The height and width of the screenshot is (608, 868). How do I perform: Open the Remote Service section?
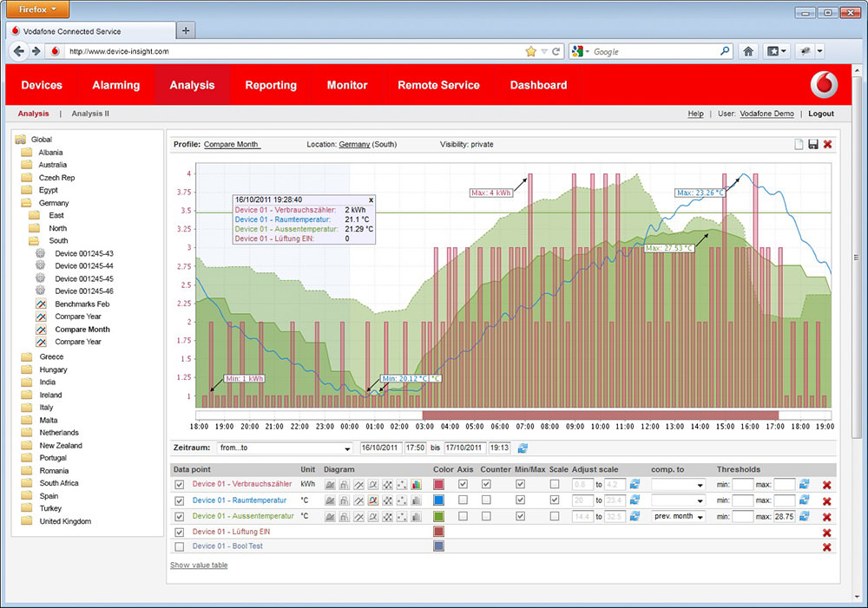pyautogui.click(x=438, y=85)
